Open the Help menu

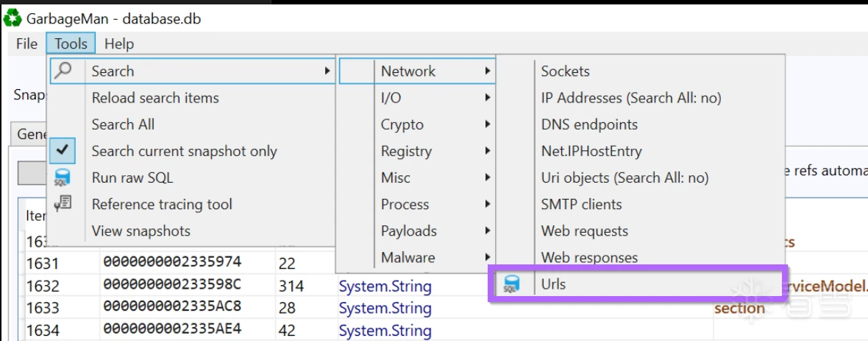click(119, 44)
